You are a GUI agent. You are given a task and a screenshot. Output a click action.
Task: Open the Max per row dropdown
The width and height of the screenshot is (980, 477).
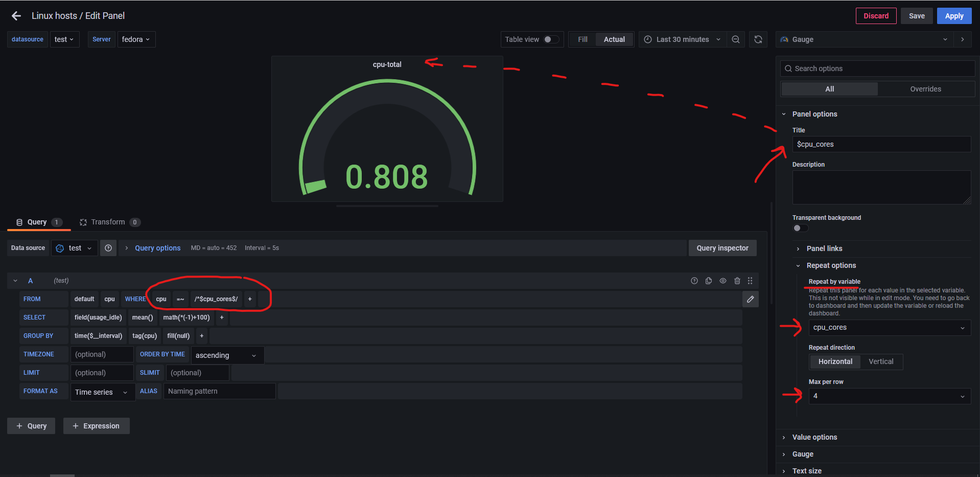tap(890, 396)
